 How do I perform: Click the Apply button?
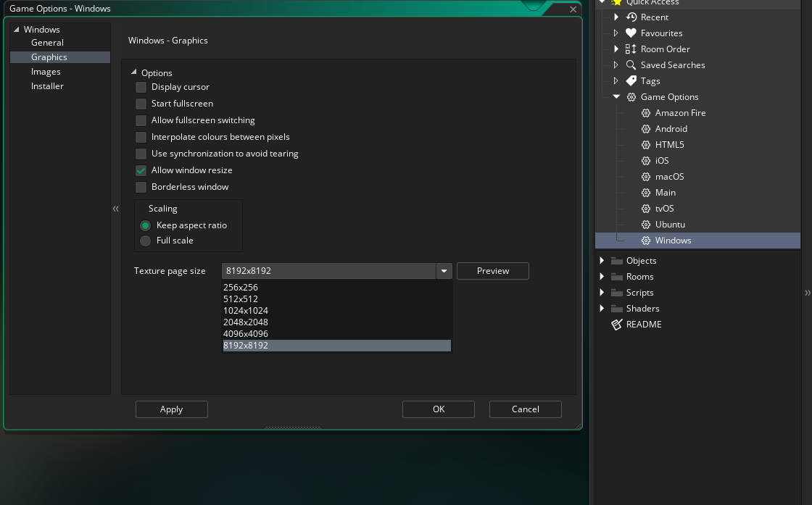[171, 409]
